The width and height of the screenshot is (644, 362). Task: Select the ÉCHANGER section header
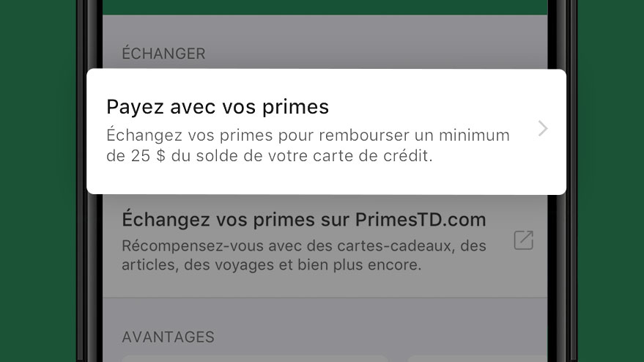coord(163,53)
